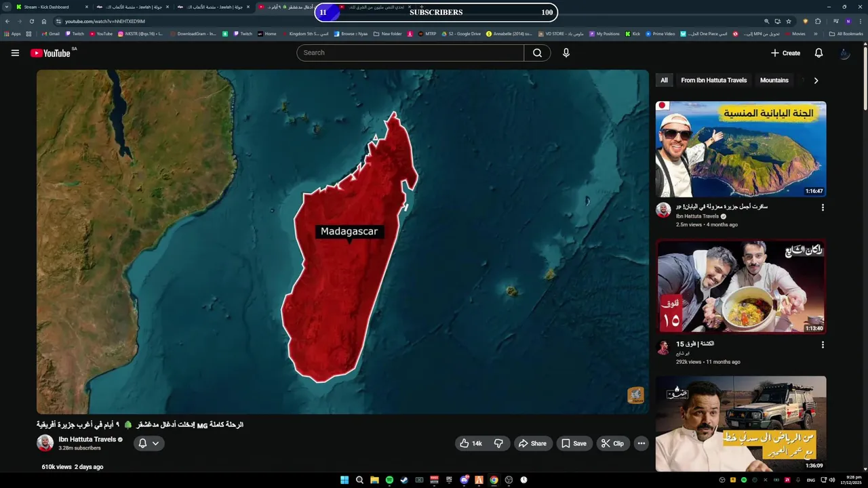Open the Movies bookmark
Image resolution: width=868 pixels, height=488 pixels.
[795, 33]
